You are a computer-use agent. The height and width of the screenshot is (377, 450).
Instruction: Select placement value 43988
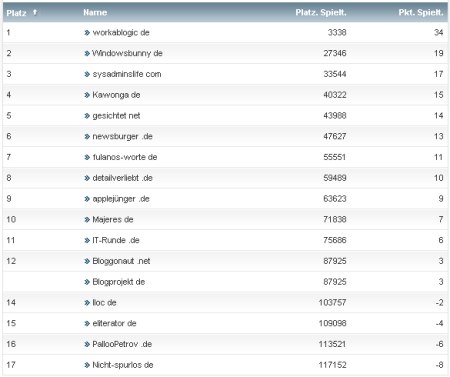click(335, 116)
